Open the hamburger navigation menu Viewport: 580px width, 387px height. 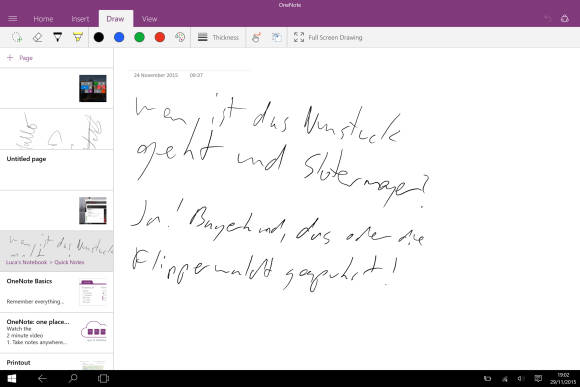(x=13, y=18)
